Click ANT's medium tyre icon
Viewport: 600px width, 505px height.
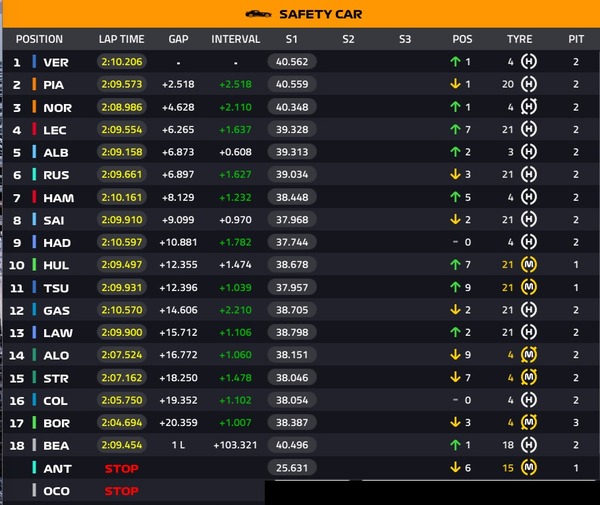[529, 468]
